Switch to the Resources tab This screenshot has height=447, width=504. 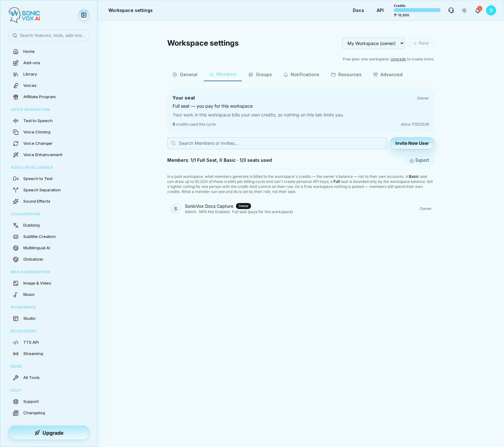pos(346,75)
